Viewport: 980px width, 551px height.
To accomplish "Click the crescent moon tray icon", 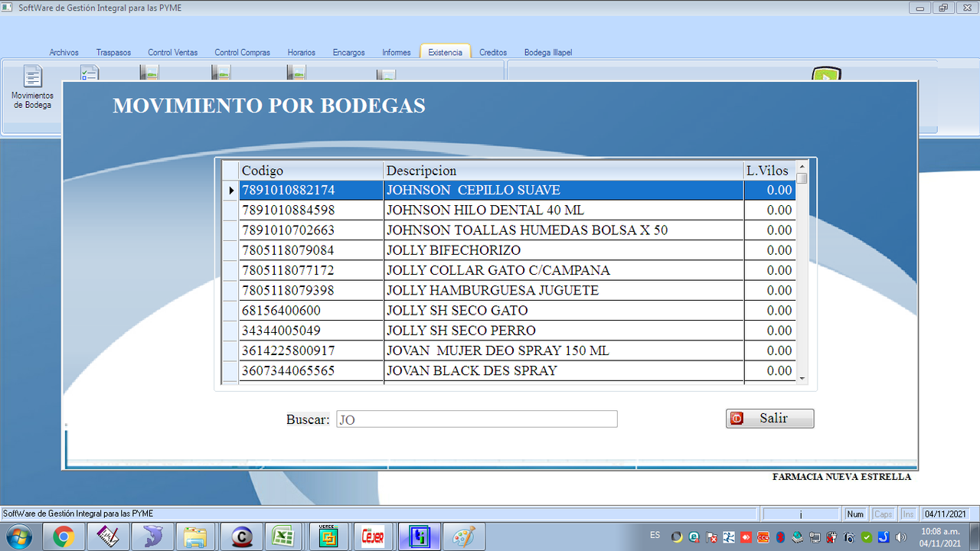I will coord(677,537).
